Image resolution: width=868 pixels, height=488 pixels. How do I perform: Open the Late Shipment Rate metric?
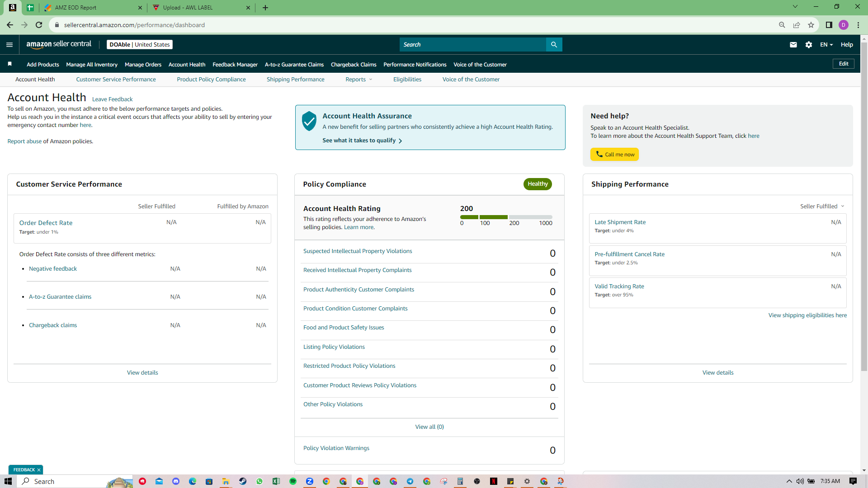pyautogui.click(x=620, y=222)
